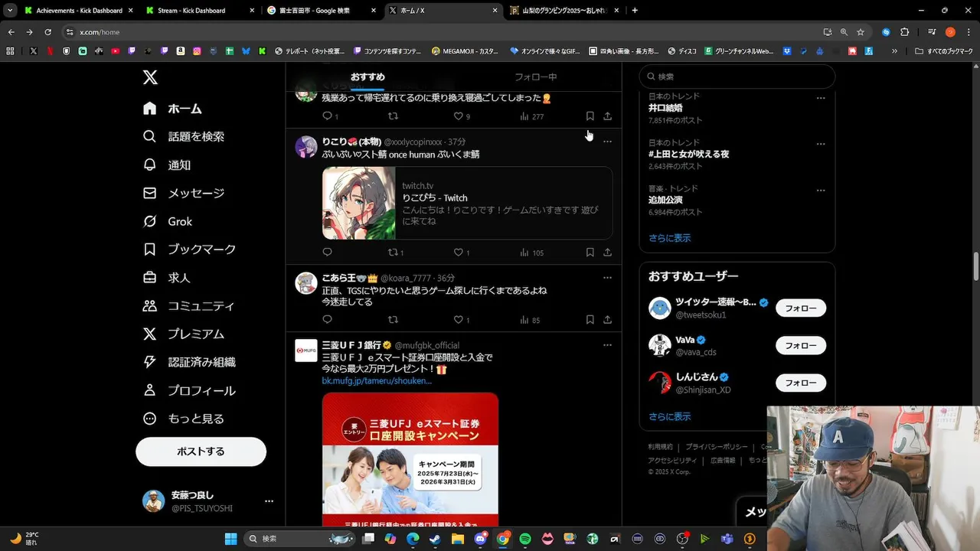Click the X search field (検索)
980x551 pixels.
pyautogui.click(x=737, y=77)
